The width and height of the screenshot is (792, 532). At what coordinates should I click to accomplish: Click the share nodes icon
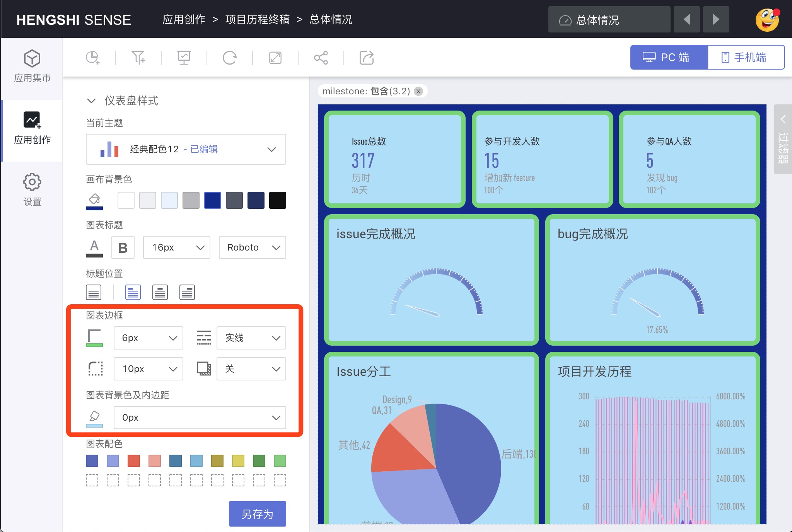[x=321, y=58]
